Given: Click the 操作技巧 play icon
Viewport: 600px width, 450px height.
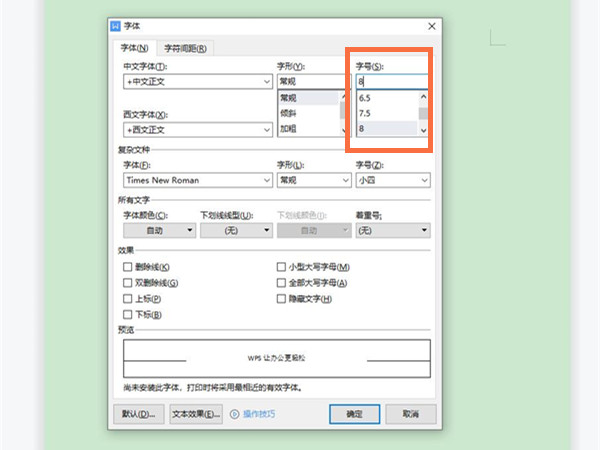Looking at the screenshot, I should click(x=235, y=413).
